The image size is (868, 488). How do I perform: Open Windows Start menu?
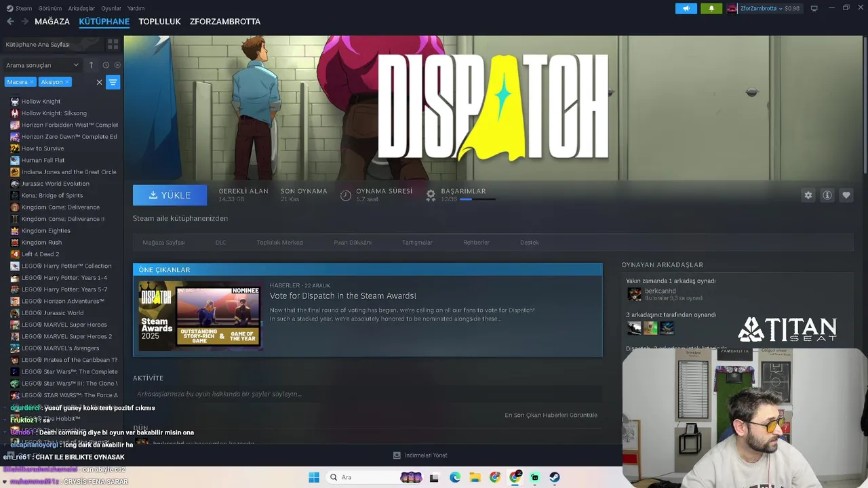tap(314, 477)
